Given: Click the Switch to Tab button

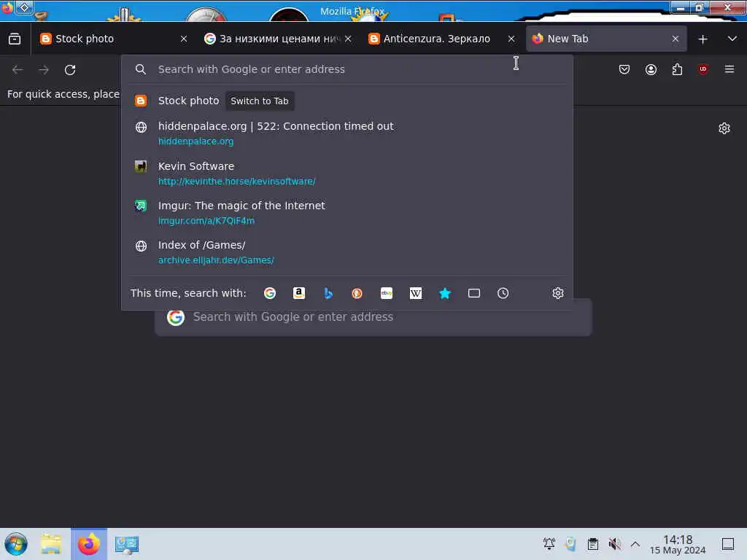Looking at the screenshot, I should point(260,101).
